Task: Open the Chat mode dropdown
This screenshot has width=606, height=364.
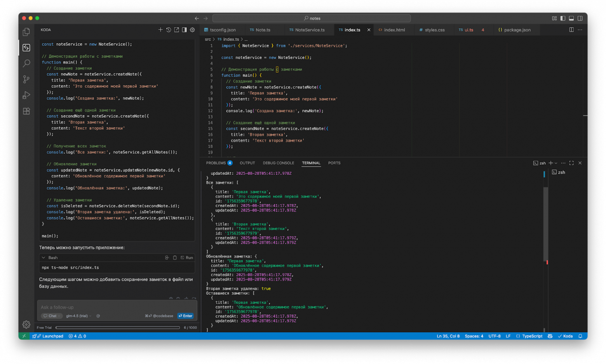Action: pos(52,316)
